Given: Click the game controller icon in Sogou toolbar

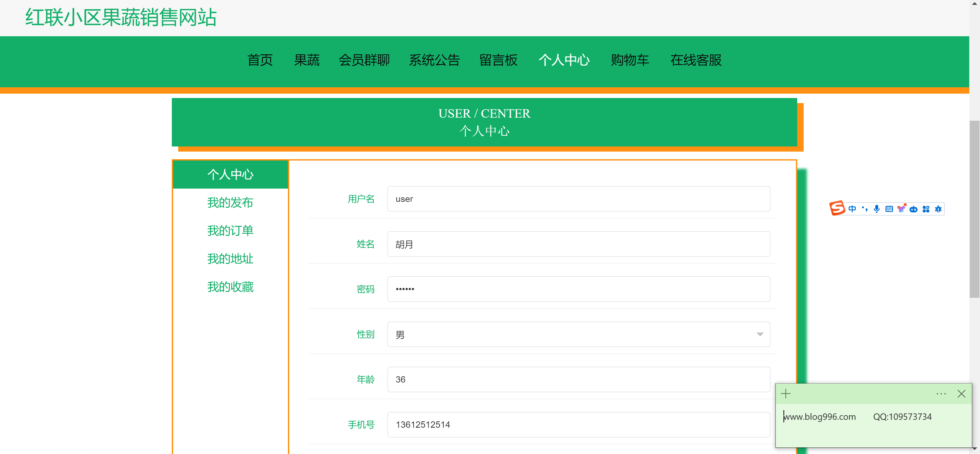Looking at the screenshot, I should click(x=913, y=209).
